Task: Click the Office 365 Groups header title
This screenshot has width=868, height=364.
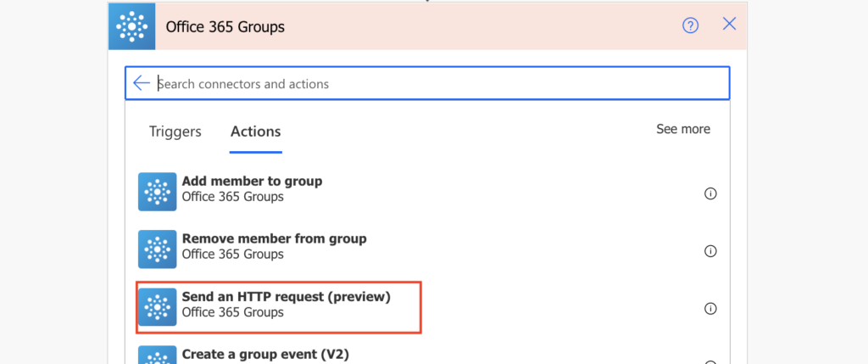Action: point(225,26)
